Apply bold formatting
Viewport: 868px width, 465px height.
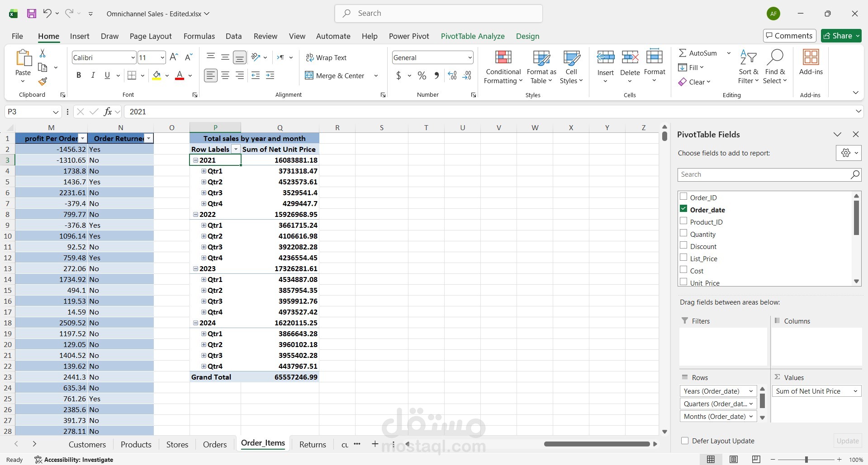click(78, 75)
